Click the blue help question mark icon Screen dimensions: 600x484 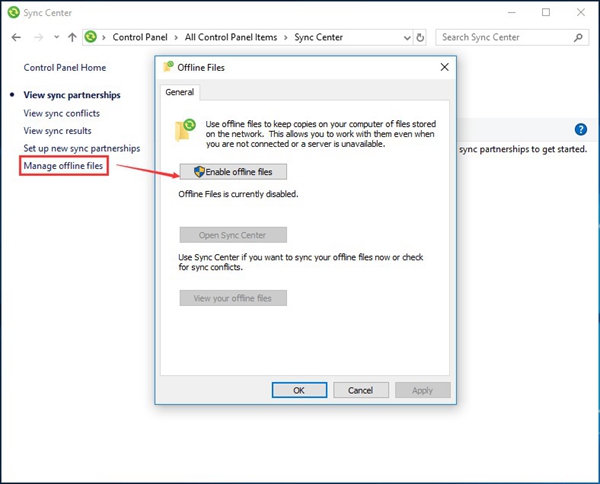click(x=580, y=129)
